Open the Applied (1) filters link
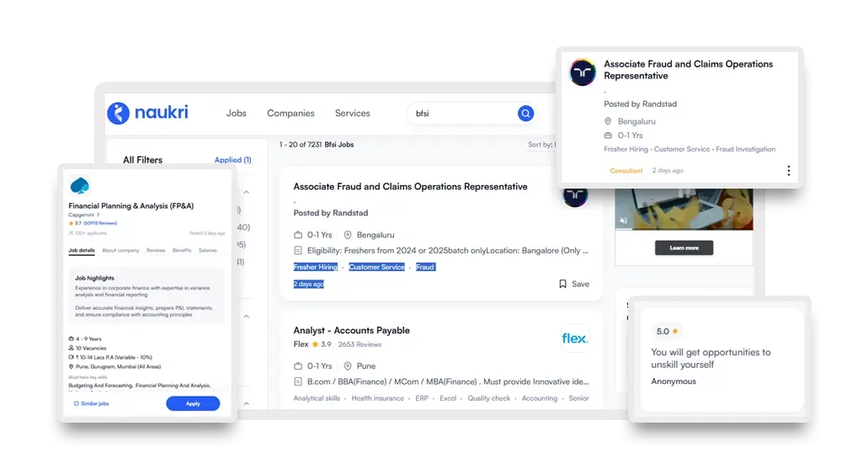 232,160
